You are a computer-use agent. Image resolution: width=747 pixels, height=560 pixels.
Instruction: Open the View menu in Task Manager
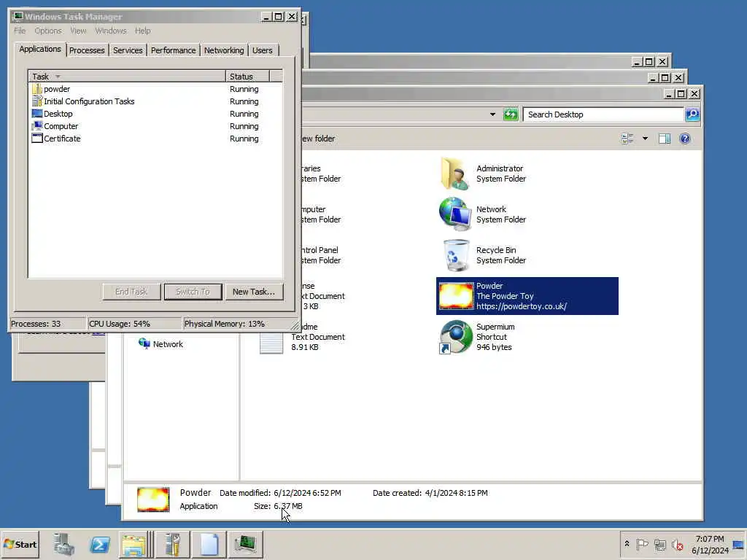[x=78, y=31]
